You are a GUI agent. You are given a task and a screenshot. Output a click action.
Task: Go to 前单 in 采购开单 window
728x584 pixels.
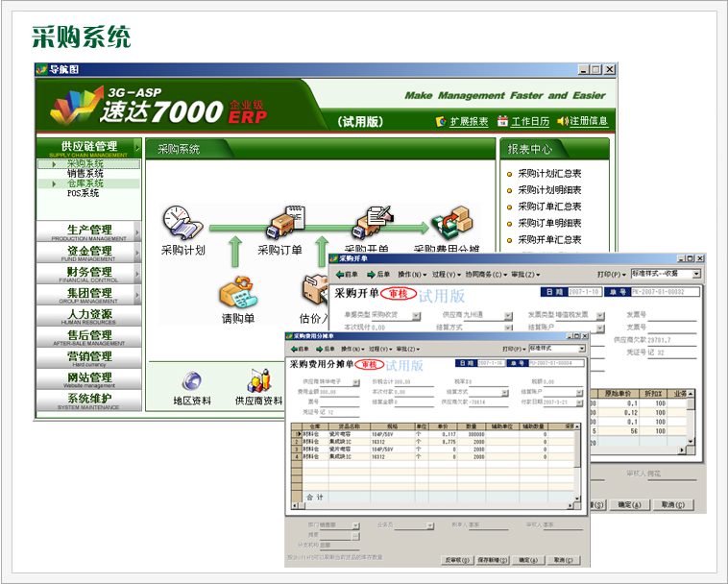(347, 275)
